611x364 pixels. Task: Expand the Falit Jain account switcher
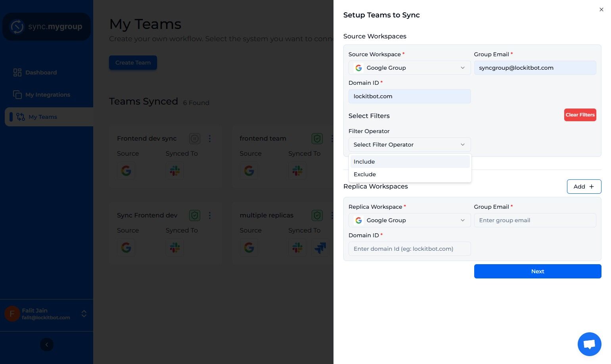click(x=84, y=314)
